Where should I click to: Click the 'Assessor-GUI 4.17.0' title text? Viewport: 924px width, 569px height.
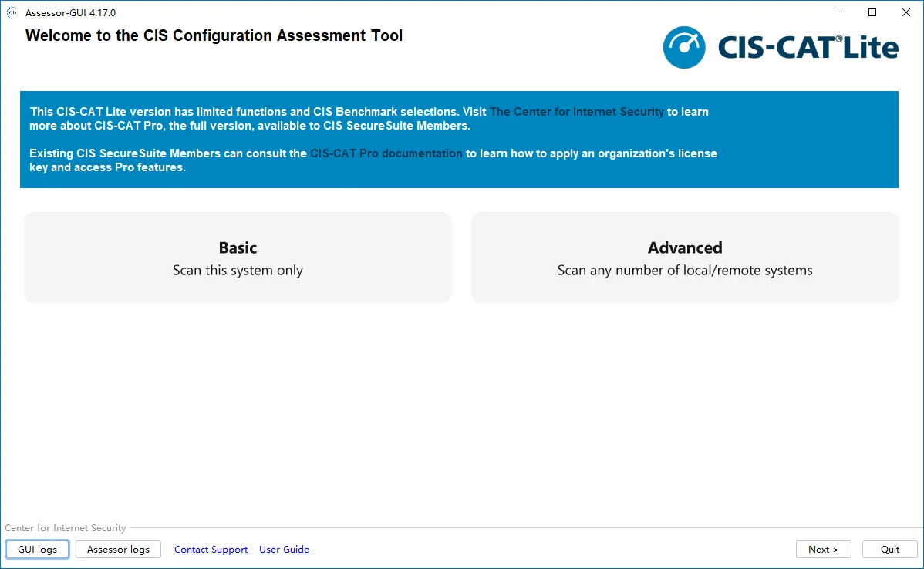[x=71, y=12]
